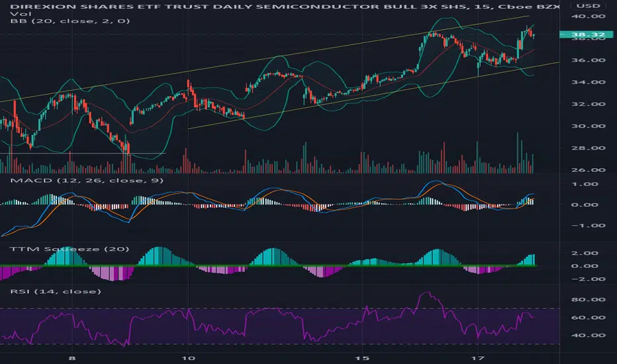
Task: Click the 38.32 current price tag
Action: pyautogui.click(x=585, y=34)
